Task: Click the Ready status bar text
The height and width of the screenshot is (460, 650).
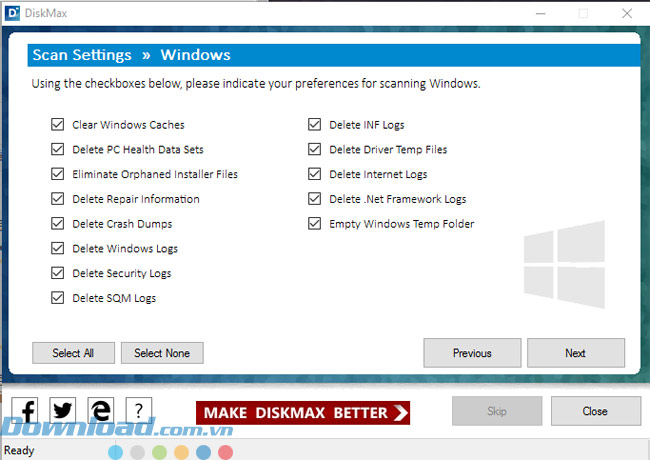Action: (x=19, y=450)
